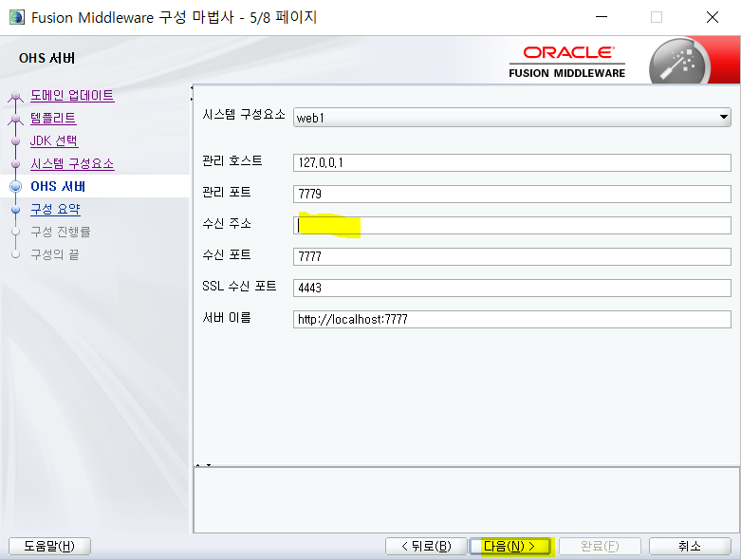Click the 수신 포트 field showing 7777
This screenshot has height=560, width=741.
(511, 256)
